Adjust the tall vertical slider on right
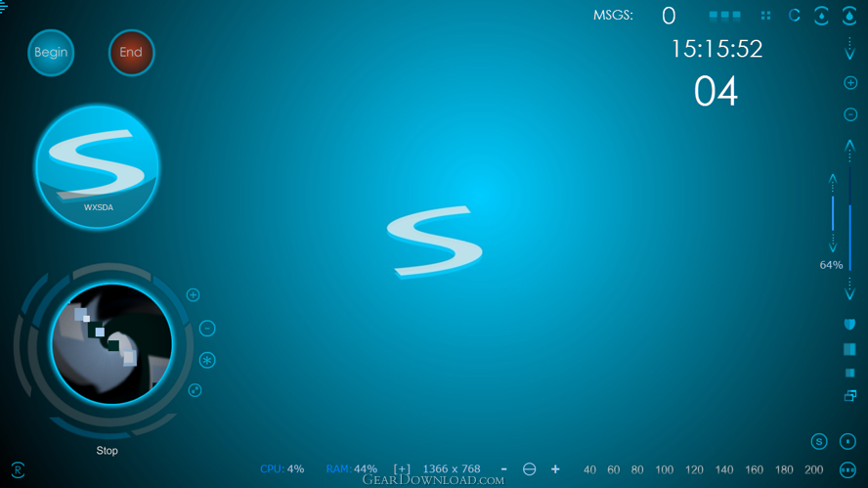This screenshot has height=488, width=868. point(849,219)
